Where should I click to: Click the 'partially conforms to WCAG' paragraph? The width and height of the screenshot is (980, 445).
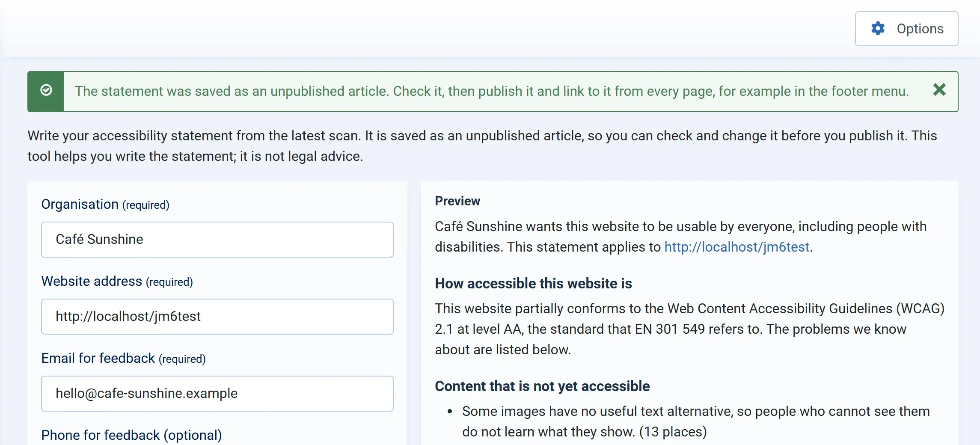pos(689,329)
